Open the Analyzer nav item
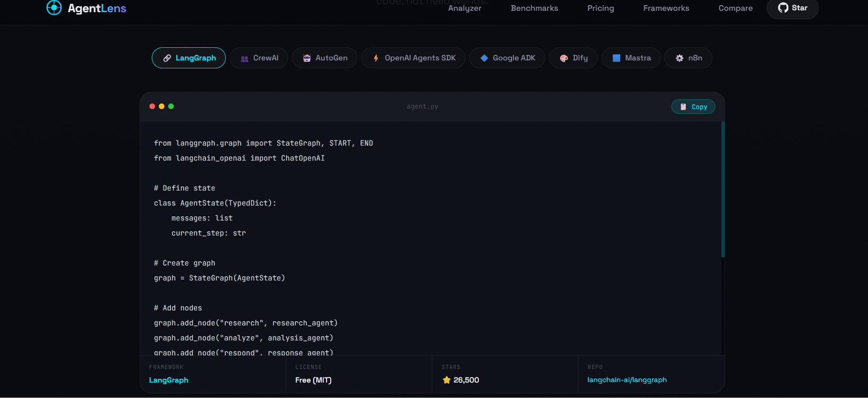The image size is (868, 398). tap(465, 8)
